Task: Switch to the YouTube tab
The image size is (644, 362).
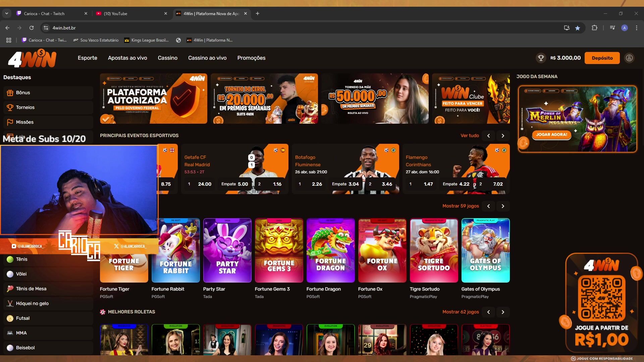Action: 131,13
